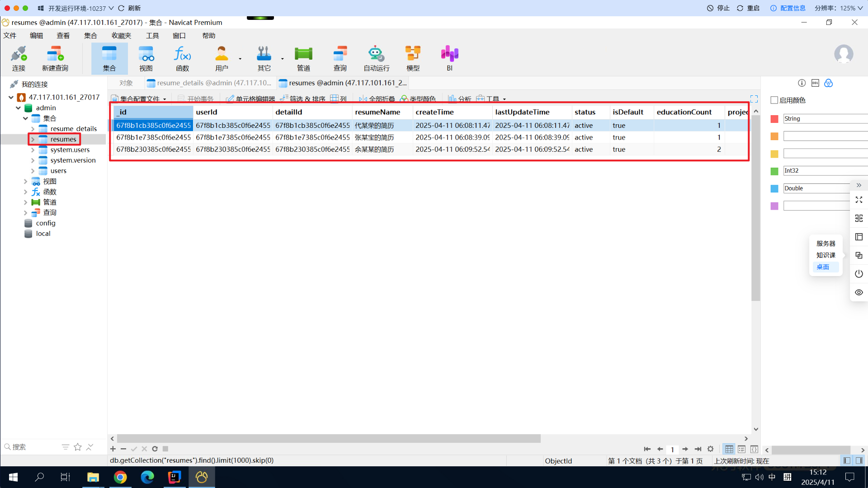868x488 pixels.
Task: Toggle 启用颜色 checkbox
Action: coord(774,100)
